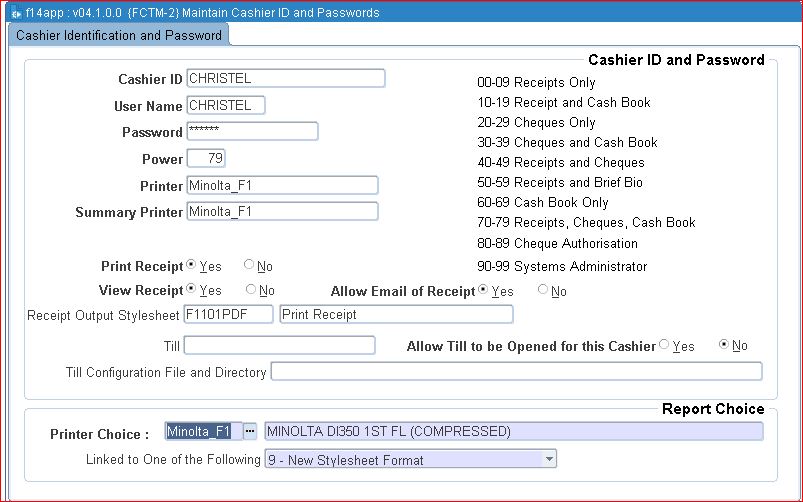Viewport: 803px width, 502px height.
Task: Click into the Password field
Action: (252, 132)
